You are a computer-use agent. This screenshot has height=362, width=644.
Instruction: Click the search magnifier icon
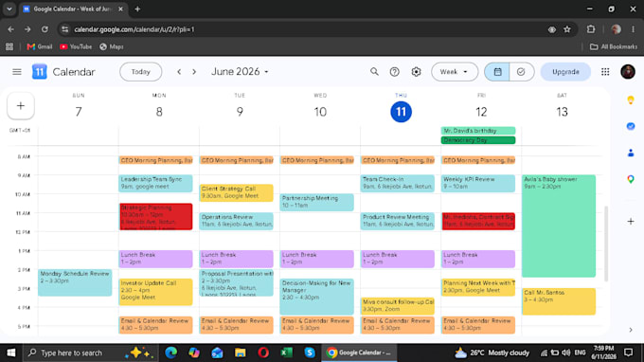point(374,72)
